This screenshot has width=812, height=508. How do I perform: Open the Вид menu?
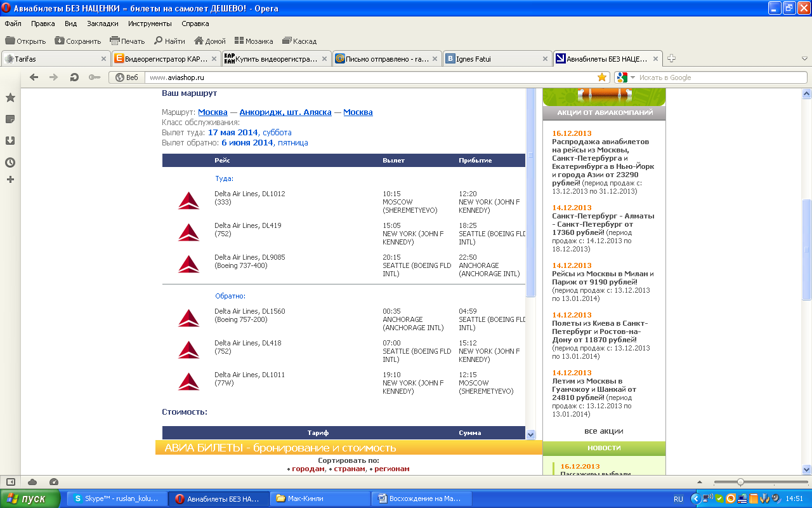pyautogui.click(x=71, y=23)
